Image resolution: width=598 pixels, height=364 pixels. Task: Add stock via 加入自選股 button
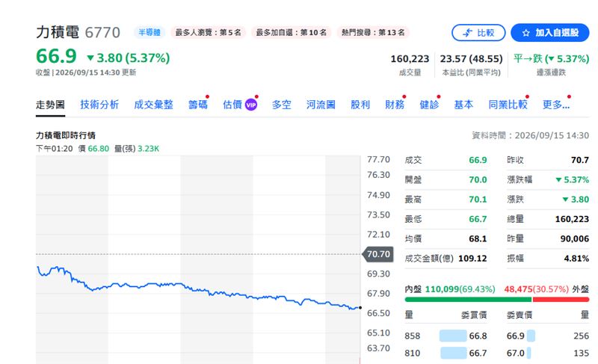[550, 33]
